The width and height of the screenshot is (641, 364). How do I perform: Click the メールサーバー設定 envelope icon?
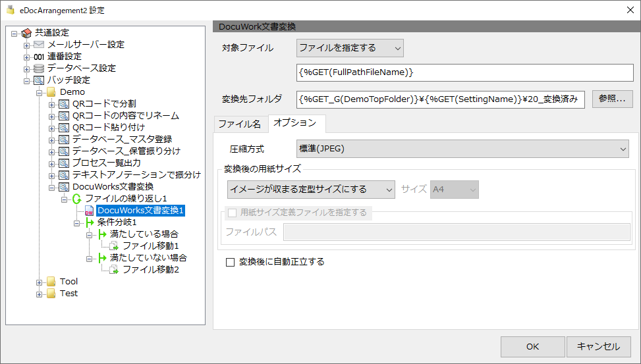click(39, 45)
